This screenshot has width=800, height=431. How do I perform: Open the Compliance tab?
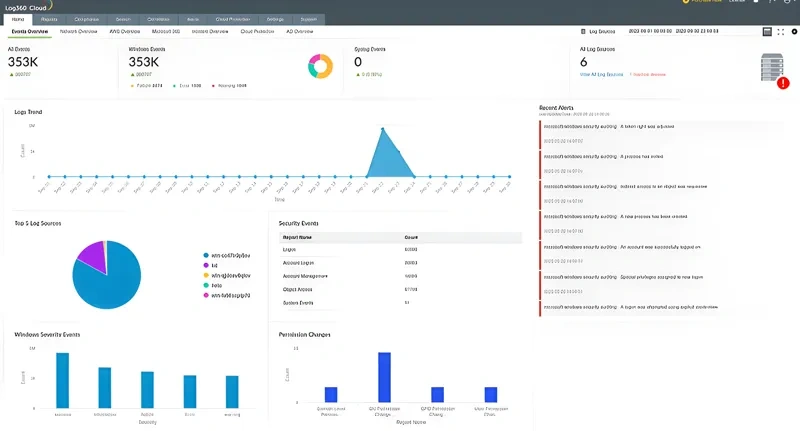coord(86,19)
